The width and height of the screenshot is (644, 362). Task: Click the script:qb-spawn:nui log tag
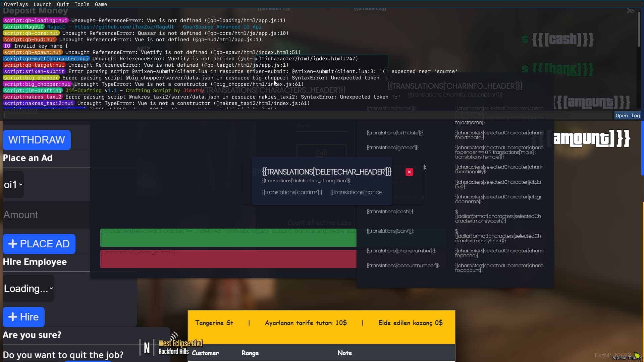click(33, 52)
